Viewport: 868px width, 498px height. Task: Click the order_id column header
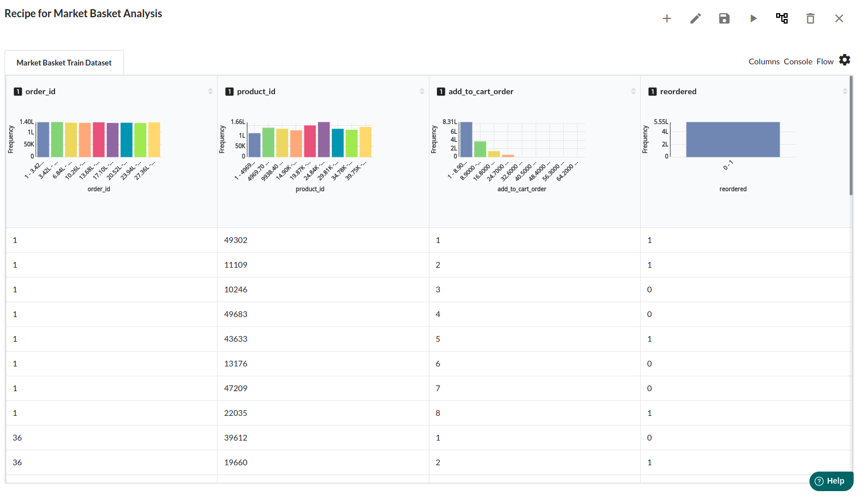click(x=40, y=91)
